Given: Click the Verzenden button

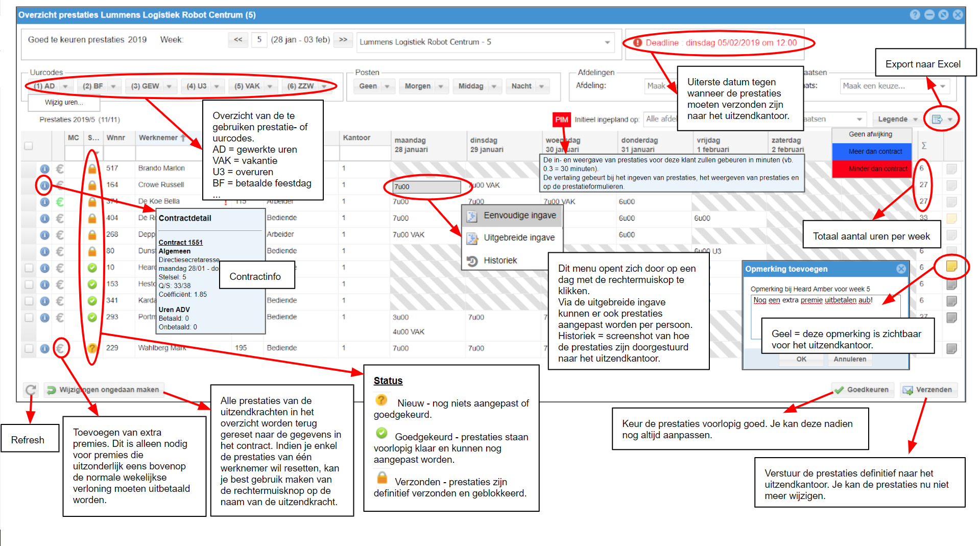Looking at the screenshot, I should coord(928,390).
